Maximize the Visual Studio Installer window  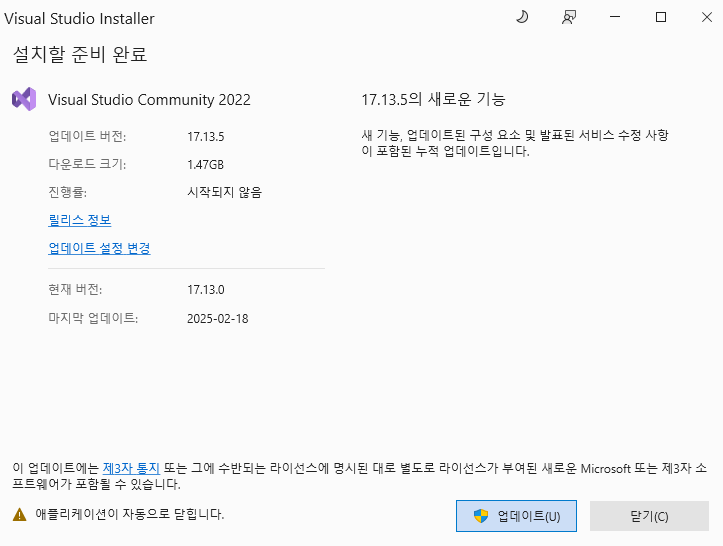pos(661,17)
